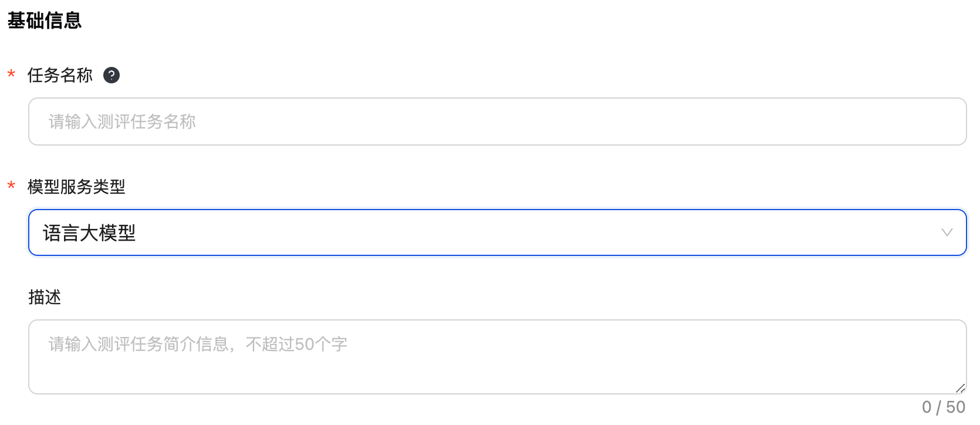Click the help icon beside 任务名称
980x425 pixels.
pos(111,75)
